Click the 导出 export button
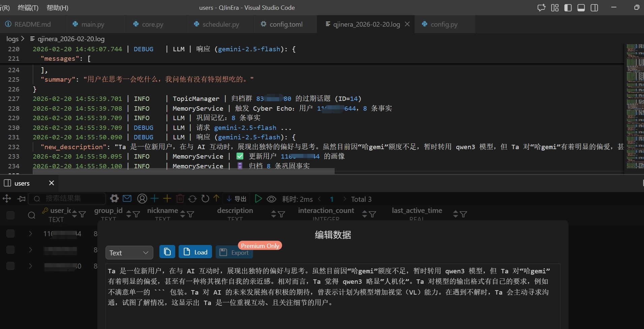The height and width of the screenshot is (329, 644). (237, 199)
